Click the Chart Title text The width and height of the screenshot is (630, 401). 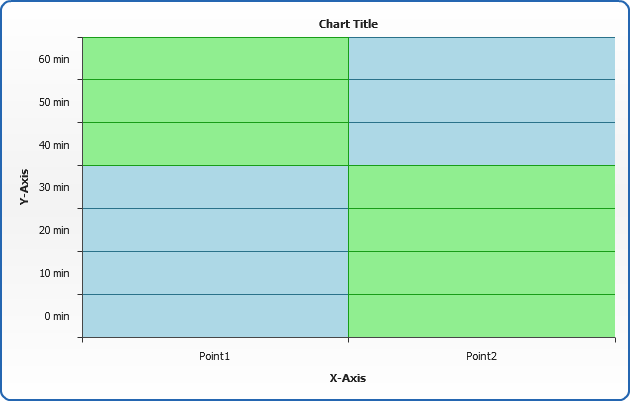click(348, 24)
